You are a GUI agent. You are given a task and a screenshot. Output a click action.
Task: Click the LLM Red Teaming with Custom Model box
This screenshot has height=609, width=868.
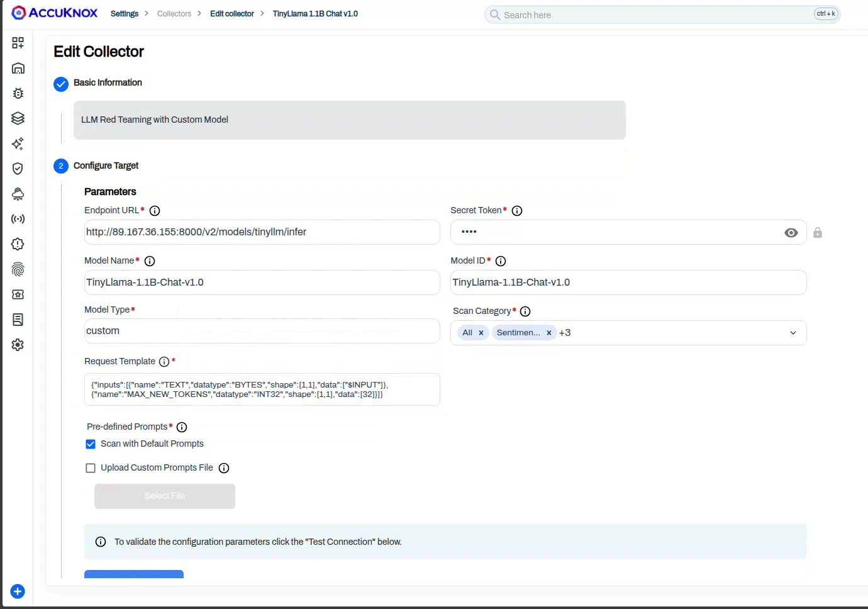(350, 120)
